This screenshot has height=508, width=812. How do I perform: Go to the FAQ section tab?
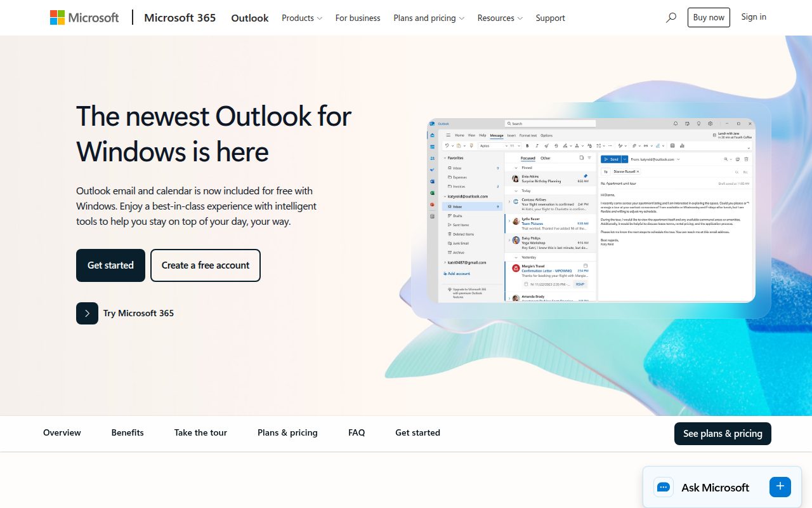tap(357, 432)
